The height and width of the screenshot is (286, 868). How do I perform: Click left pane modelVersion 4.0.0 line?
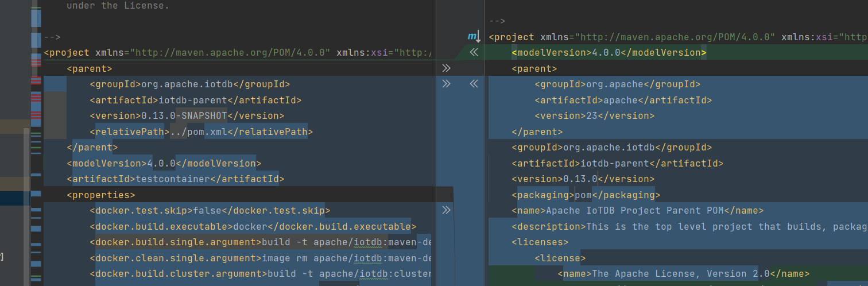point(164,163)
